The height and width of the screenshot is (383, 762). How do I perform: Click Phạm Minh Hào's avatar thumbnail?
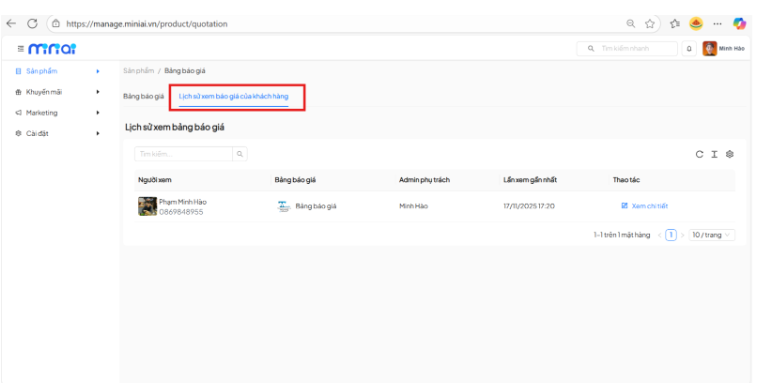147,207
